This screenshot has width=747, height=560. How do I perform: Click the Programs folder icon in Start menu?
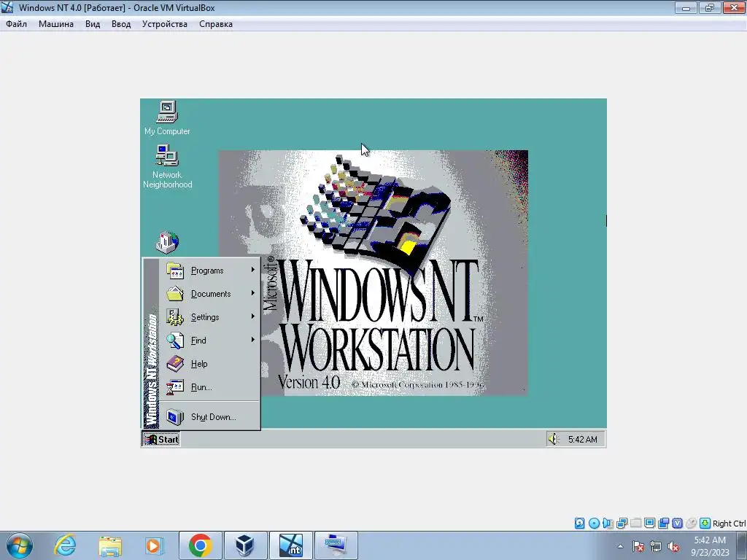coord(175,271)
